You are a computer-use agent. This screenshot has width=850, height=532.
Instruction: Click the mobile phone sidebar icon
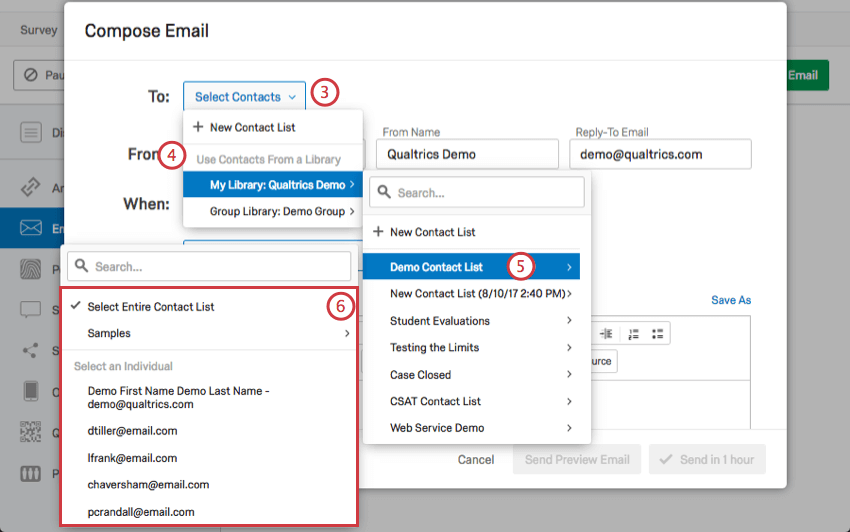(31, 391)
